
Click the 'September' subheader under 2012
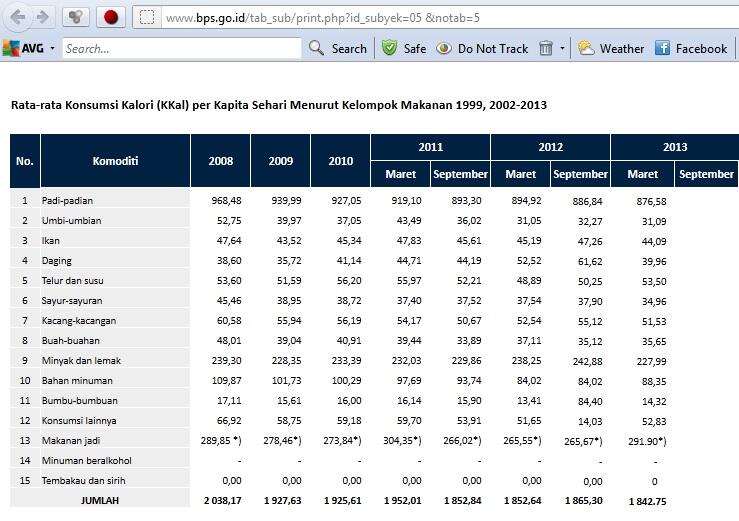(x=580, y=174)
